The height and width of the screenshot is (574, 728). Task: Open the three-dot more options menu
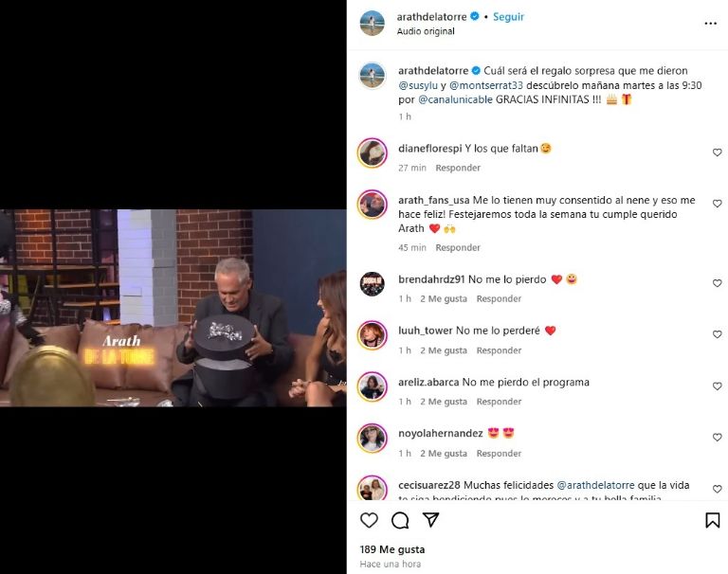(710, 23)
